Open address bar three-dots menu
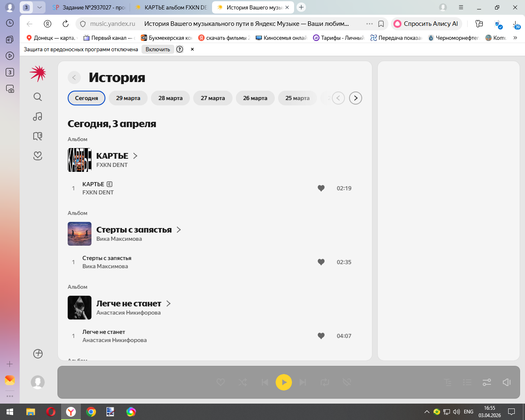Image resolution: width=525 pixels, height=420 pixels. click(x=370, y=24)
